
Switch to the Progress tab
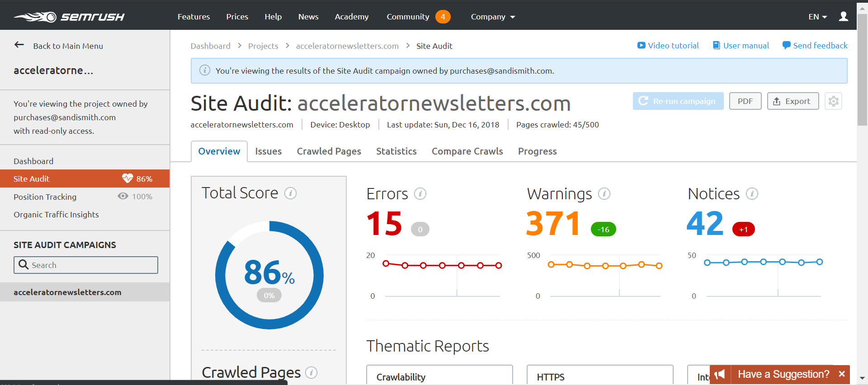[x=538, y=151]
